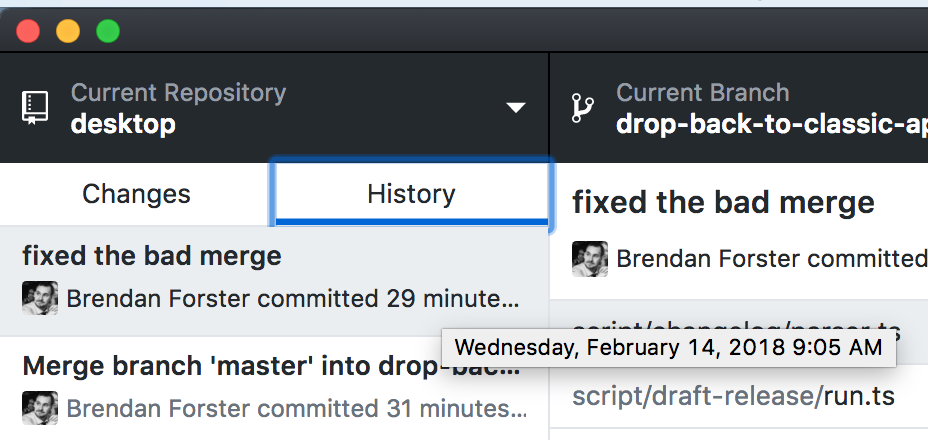The image size is (928, 440).
Task: Select the History tab
Action: [x=411, y=194]
